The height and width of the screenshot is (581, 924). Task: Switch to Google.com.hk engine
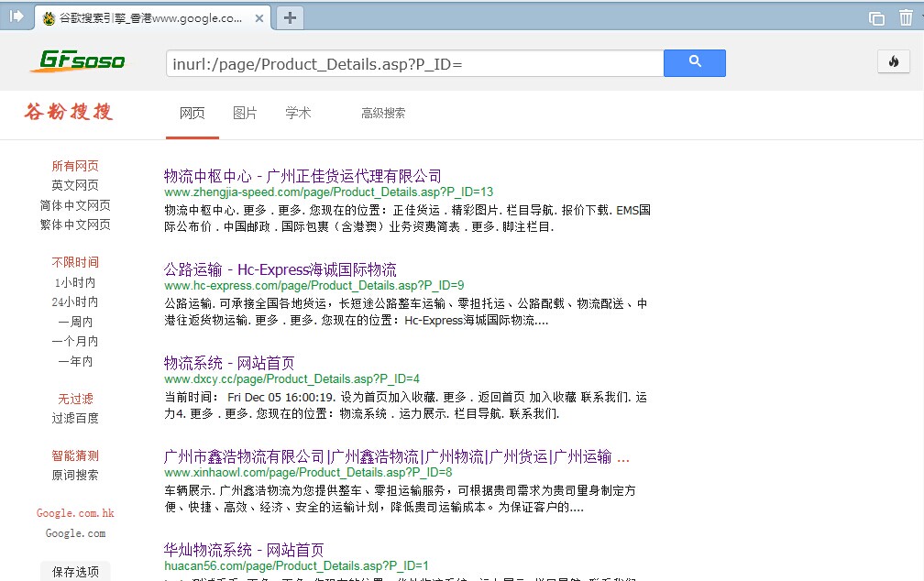coord(75,513)
